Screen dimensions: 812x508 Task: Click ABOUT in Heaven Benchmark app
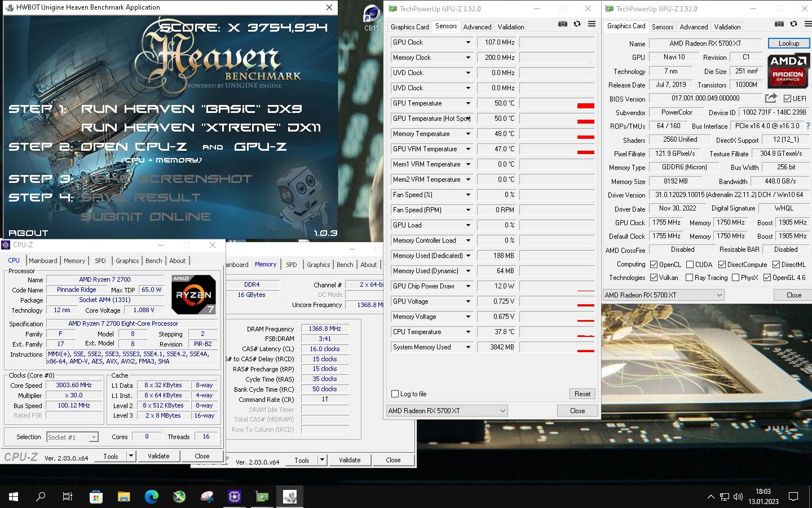pyautogui.click(x=28, y=233)
